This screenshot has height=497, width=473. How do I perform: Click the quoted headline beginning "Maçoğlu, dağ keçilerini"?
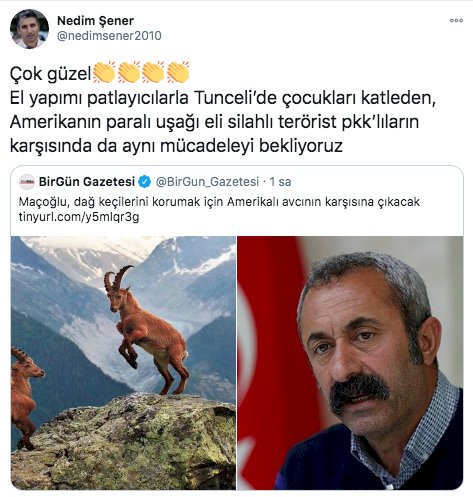tap(219, 202)
